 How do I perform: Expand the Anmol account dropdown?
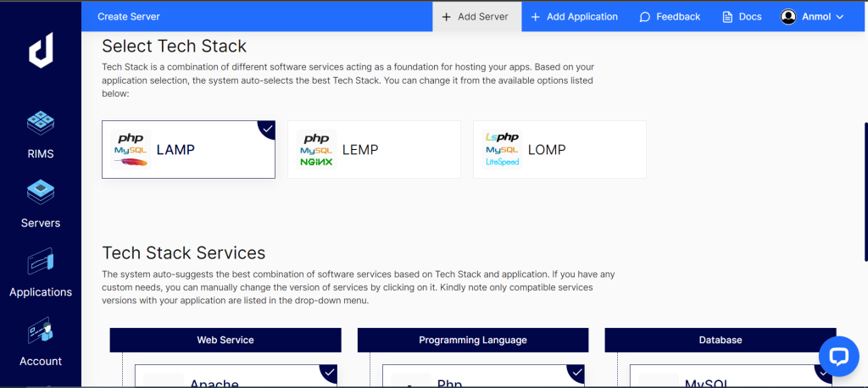840,17
